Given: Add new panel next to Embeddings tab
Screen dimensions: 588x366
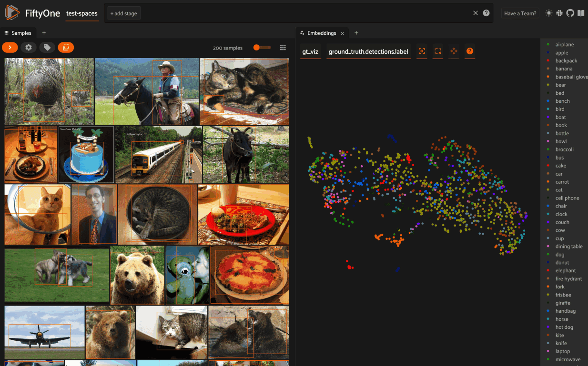Looking at the screenshot, I should (x=356, y=33).
